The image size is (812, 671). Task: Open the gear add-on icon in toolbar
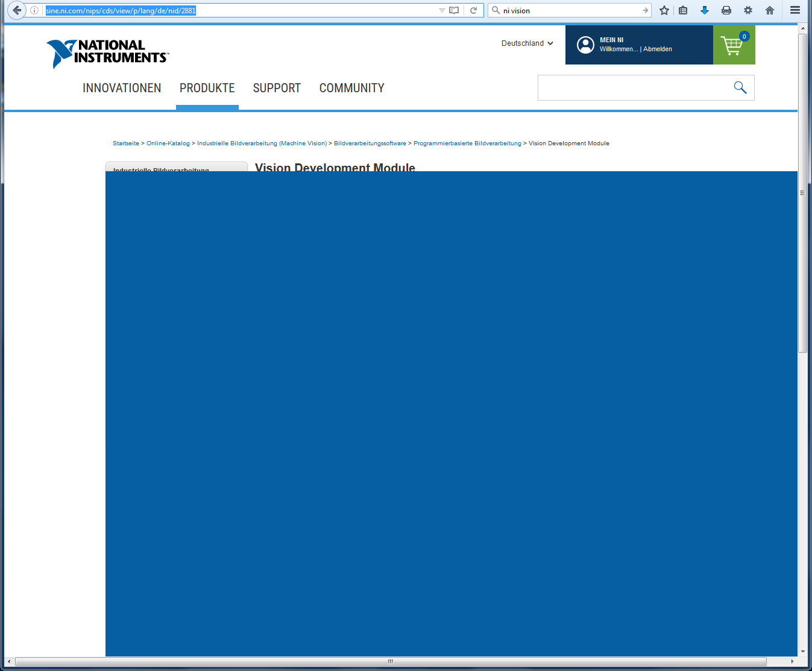click(748, 10)
